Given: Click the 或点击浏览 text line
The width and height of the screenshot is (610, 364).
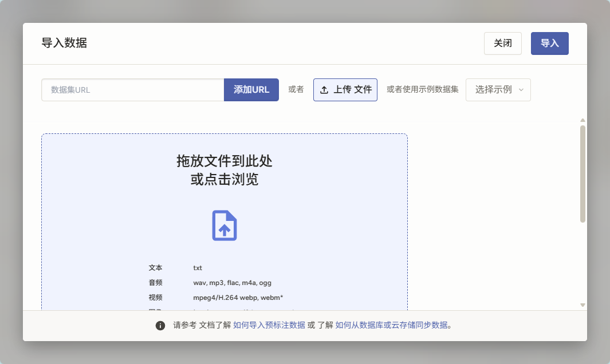Looking at the screenshot, I should click(225, 179).
